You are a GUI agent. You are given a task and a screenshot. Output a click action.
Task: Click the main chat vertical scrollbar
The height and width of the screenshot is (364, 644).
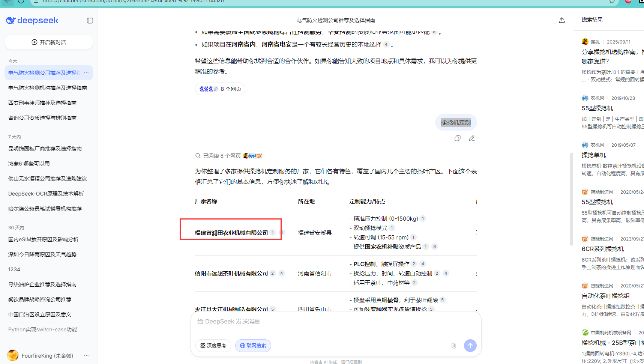pyautogui.click(x=571, y=199)
